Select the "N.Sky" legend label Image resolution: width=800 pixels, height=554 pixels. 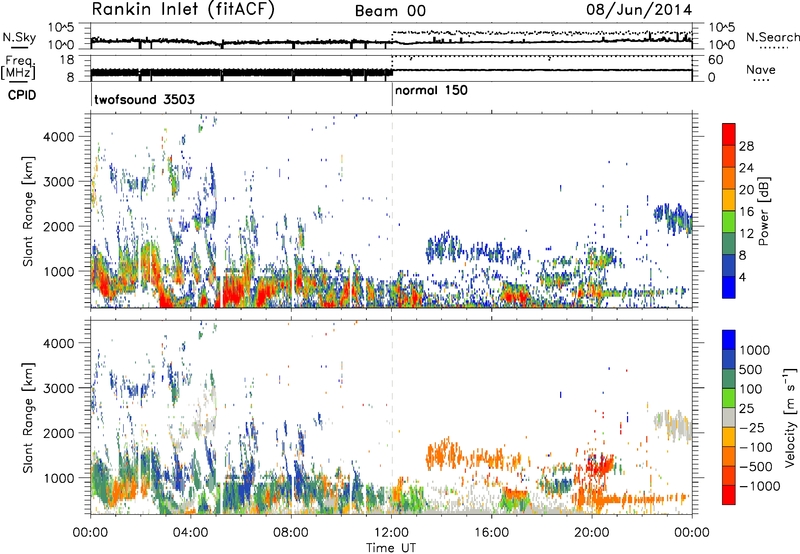coord(19,37)
